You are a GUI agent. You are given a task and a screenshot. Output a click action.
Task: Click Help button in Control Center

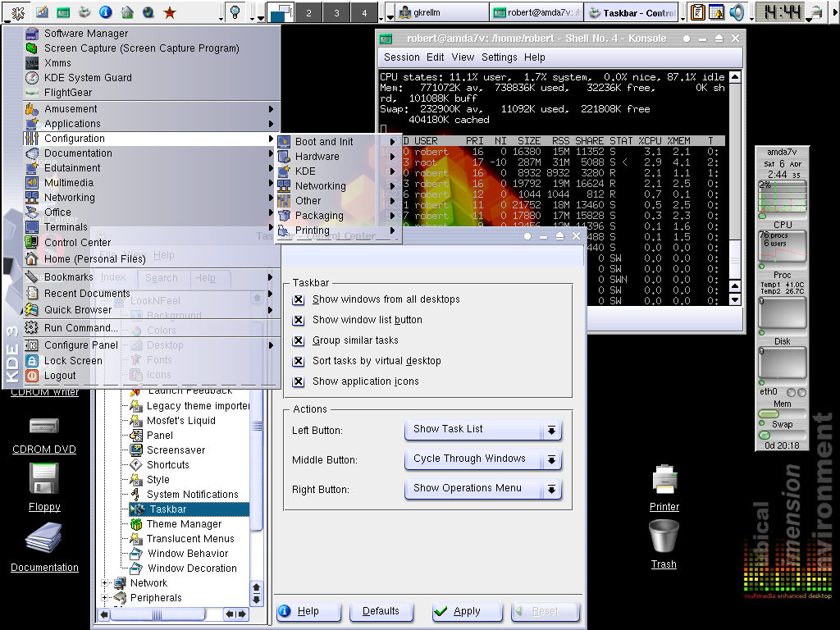pos(308,611)
